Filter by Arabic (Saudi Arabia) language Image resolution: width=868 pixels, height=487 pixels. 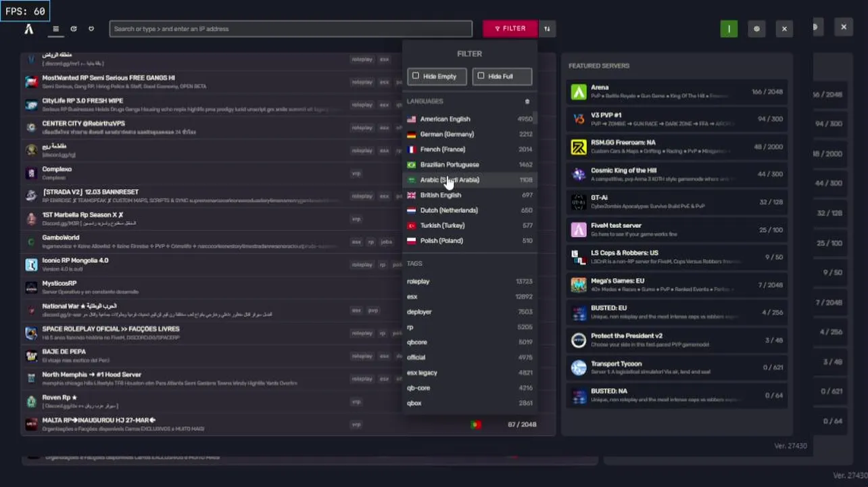470,180
